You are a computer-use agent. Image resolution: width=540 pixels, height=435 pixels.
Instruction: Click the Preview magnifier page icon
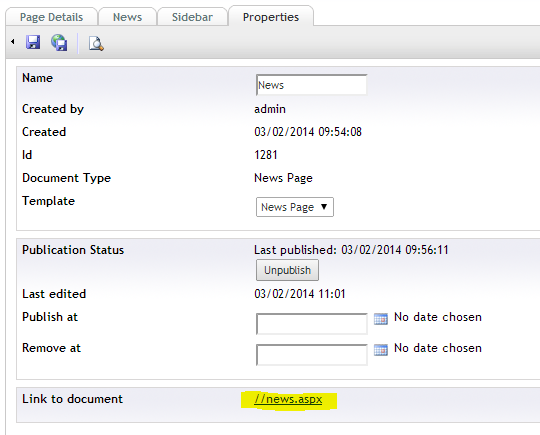click(96, 43)
